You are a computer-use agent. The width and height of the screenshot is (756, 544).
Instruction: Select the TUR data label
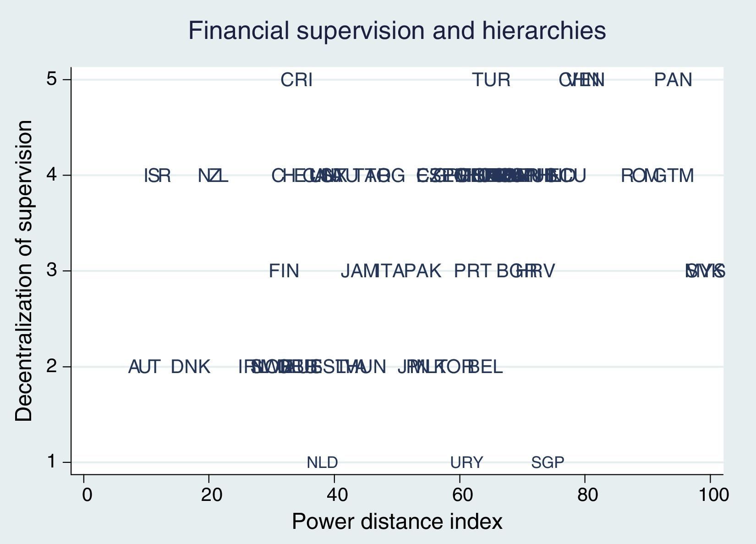(x=491, y=80)
